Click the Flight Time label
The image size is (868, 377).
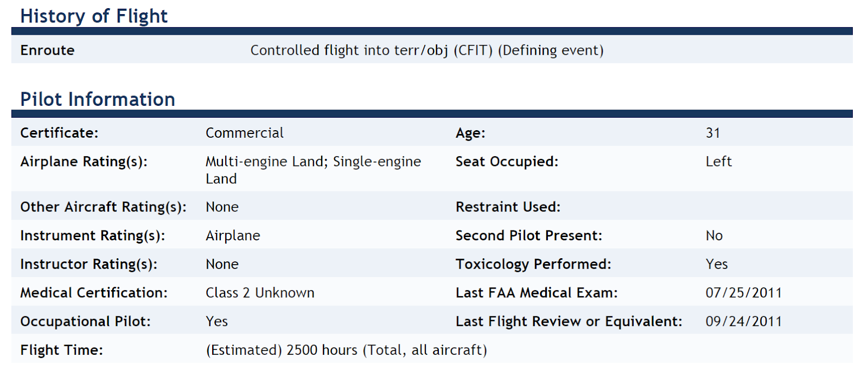point(61,350)
